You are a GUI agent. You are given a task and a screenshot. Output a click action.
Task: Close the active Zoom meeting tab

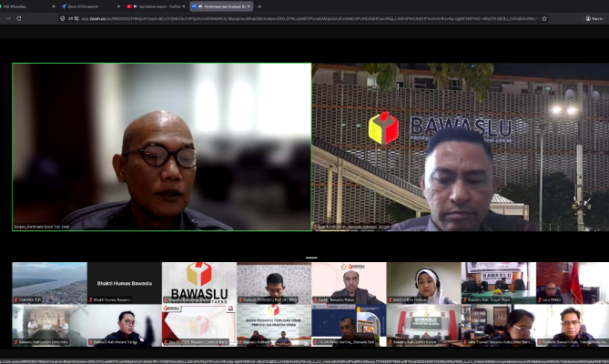249,6
